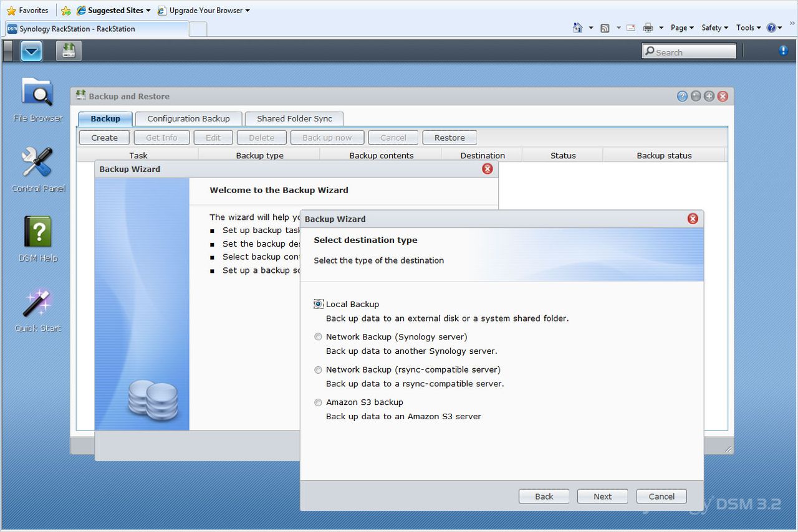Open the Suggested Sites dropdown
798x532 pixels.
[x=113, y=11]
